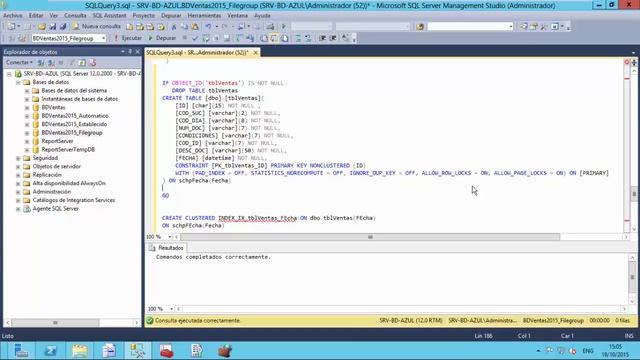Select BDVentas2015_Automatico in the tree

click(x=75, y=116)
